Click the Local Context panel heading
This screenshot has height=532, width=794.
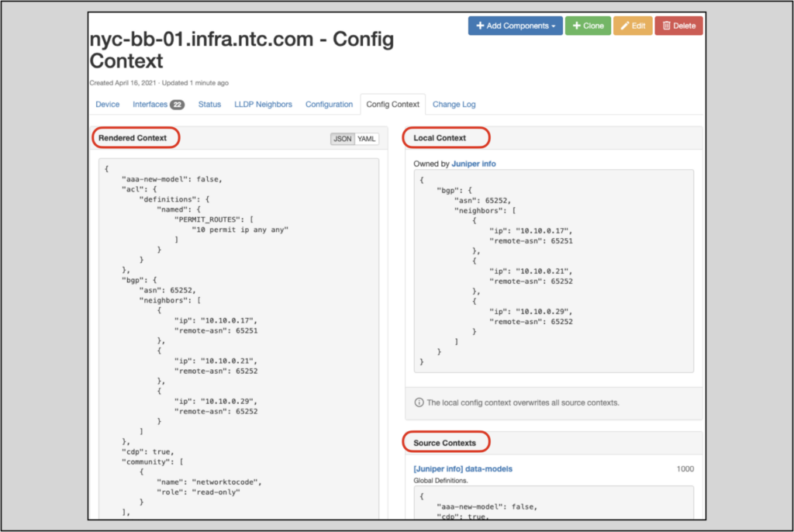[x=440, y=138]
